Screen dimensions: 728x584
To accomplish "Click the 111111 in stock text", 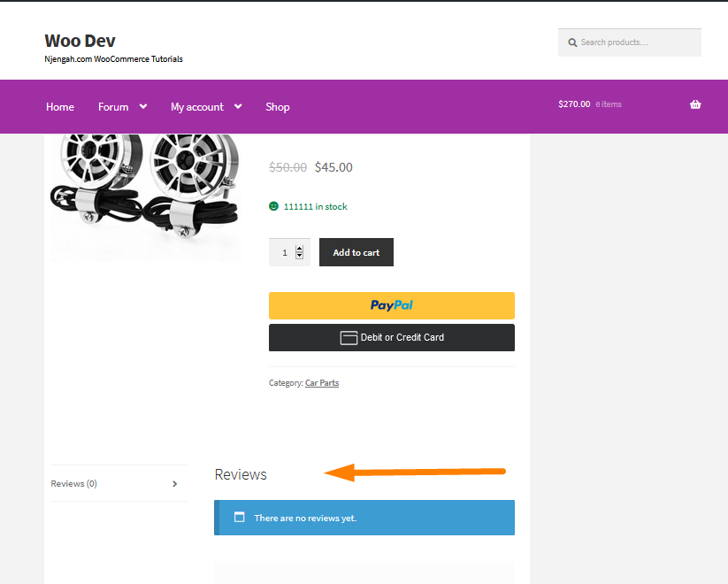I will point(315,206).
